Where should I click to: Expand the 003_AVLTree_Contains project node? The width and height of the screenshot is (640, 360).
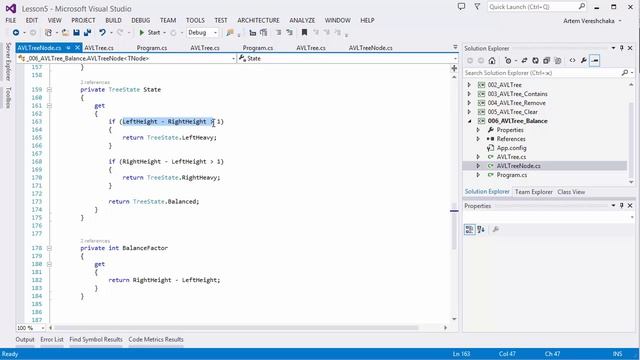tap(469, 94)
